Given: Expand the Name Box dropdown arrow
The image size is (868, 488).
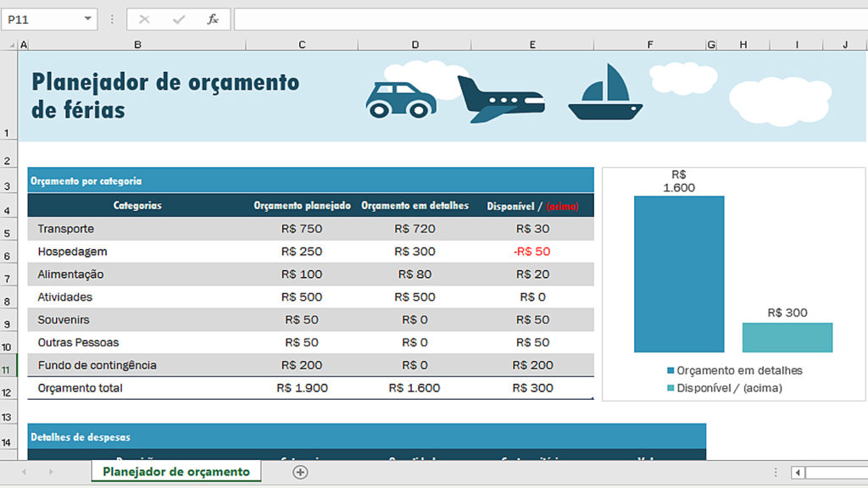Looking at the screenshot, I should [x=88, y=19].
